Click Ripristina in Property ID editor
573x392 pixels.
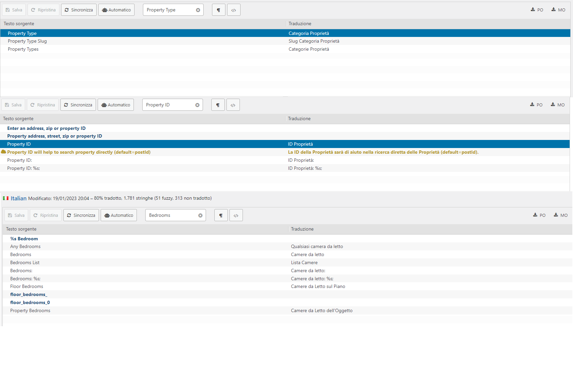click(x=43, y=105)
